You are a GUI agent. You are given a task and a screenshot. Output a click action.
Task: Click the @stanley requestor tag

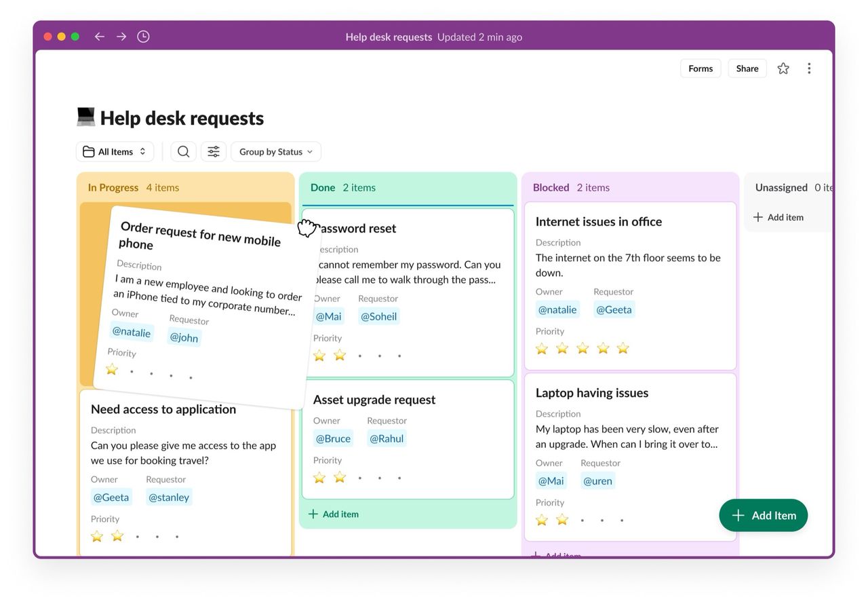169,497
